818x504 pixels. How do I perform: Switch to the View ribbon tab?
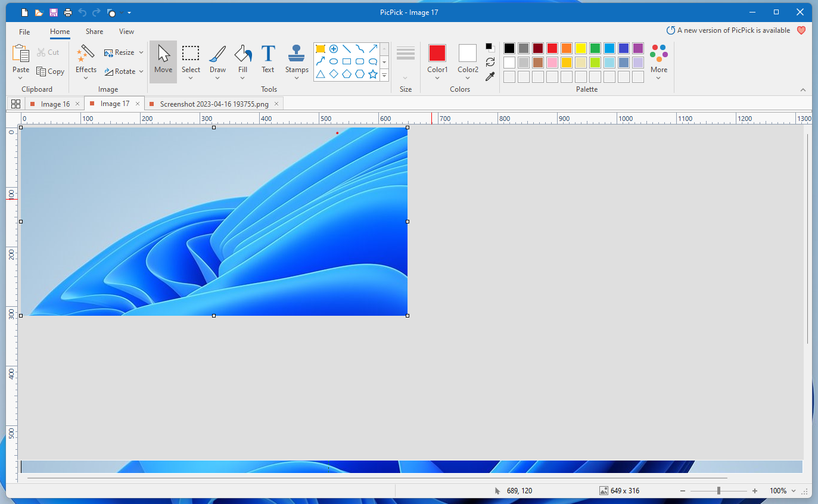(x=126, y=32)
